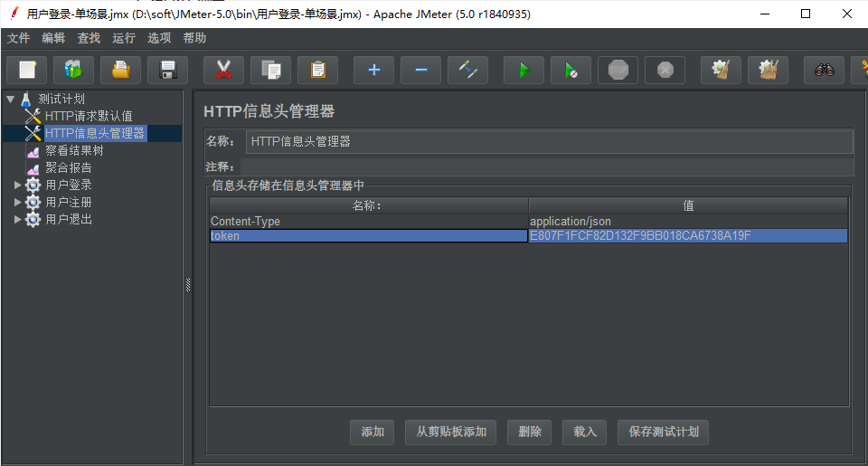Click the New test plan toolbar icon
The width and height of the screenshot is (868, 466).
(27, 70)
